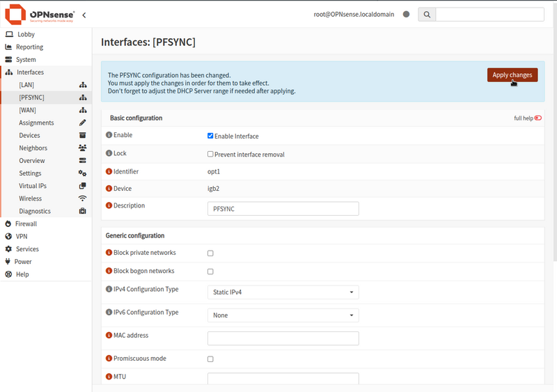This screenshot has height=392, width=557.
Task: Click the Interfaces sitemap icon
Action: [9, 72]
